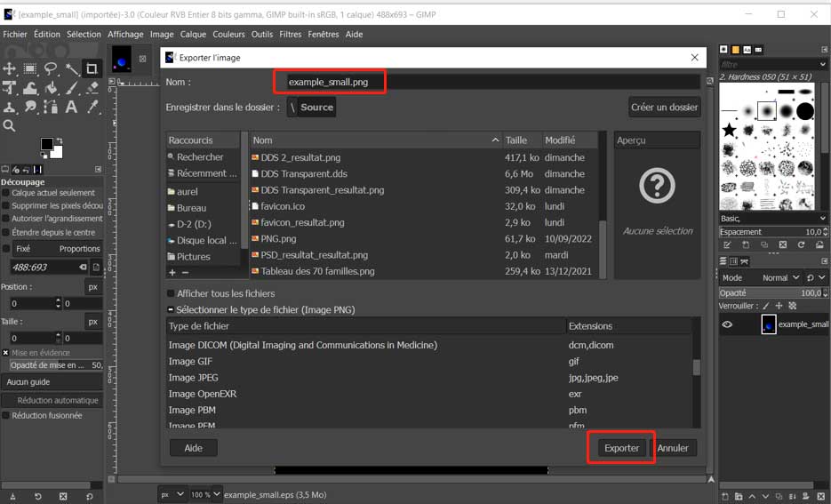Open the Couleurs menu
This screenshot has width=831, height=504.
(x=228, y=35)
